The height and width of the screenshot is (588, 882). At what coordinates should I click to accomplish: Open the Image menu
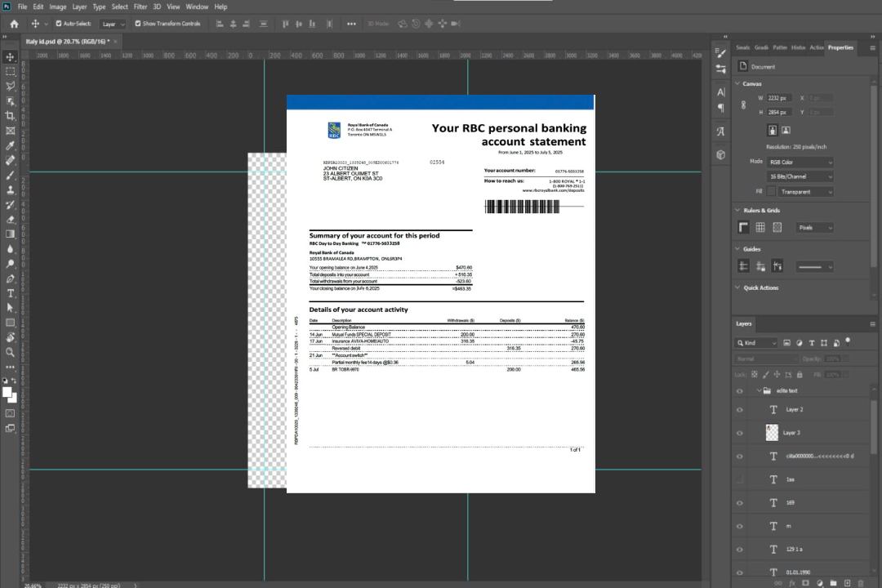57,7
